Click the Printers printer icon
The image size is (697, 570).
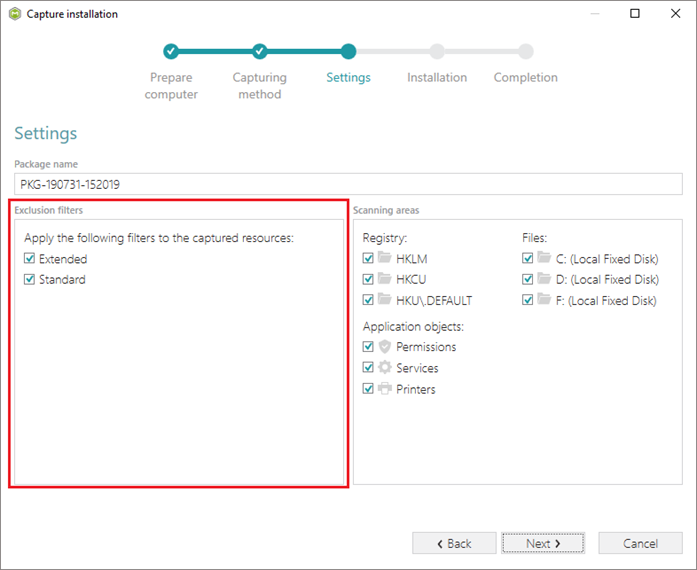pos(385,389)
